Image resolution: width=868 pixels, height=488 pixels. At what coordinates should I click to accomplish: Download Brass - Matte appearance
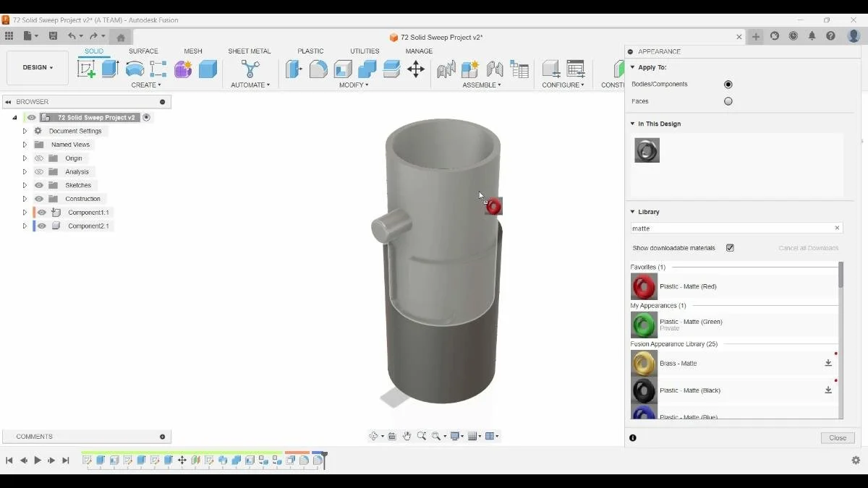point(828,364)
